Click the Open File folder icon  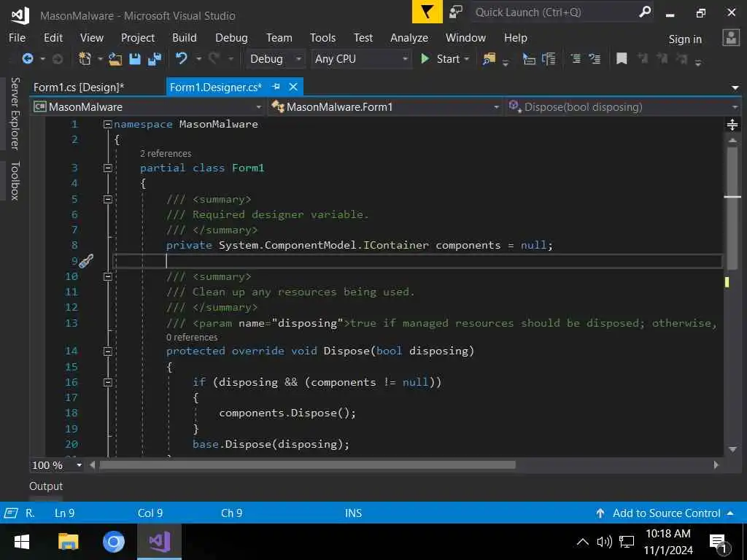(115, 58)
